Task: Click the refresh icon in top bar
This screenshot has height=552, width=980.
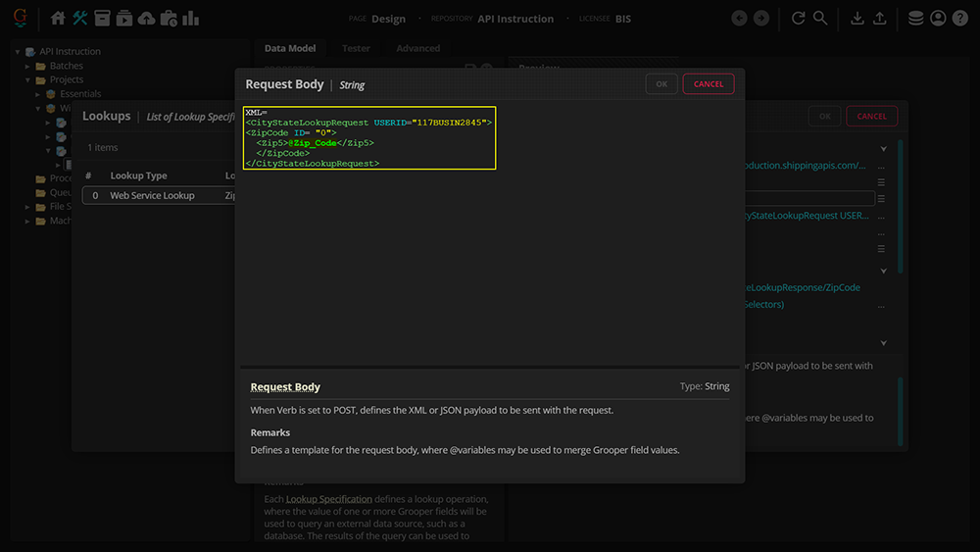Action: pyautogui.click(x=799, y=18)
